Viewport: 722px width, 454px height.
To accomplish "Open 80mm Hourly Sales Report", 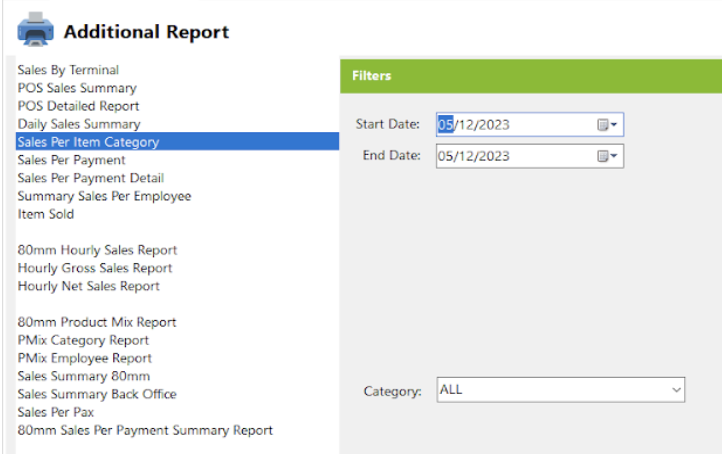I will (97, 250).
